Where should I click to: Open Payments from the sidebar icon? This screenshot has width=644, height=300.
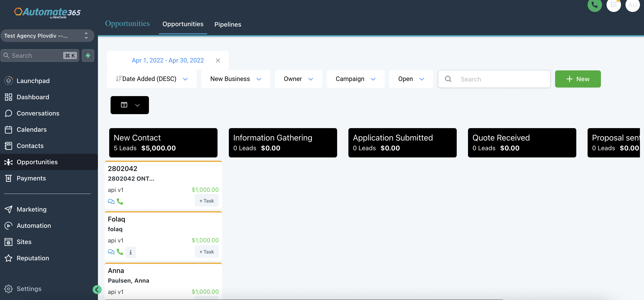[x=9, y=178]
